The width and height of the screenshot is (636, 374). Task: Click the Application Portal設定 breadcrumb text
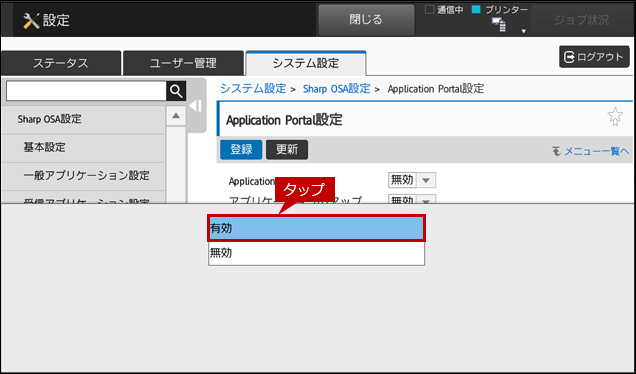436,88
